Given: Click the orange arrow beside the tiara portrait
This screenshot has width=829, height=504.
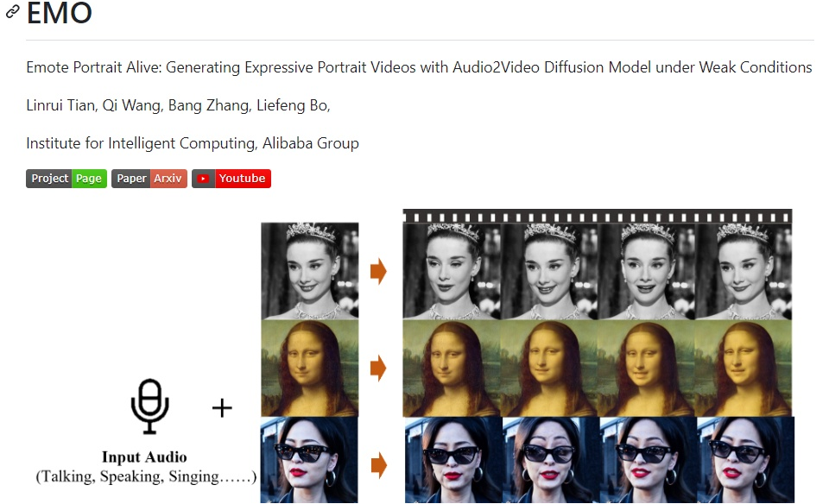Looking at the screenshot, I should (378, 272).
